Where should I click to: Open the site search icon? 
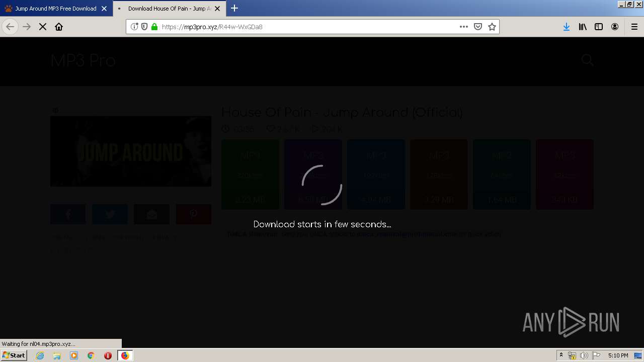587,60
